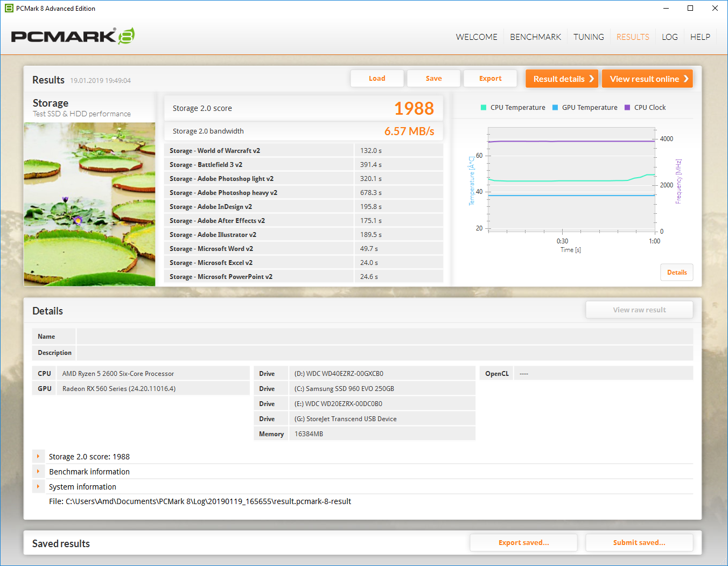Click View raw result button
728x566 pixels.
[x=639, y=310]
